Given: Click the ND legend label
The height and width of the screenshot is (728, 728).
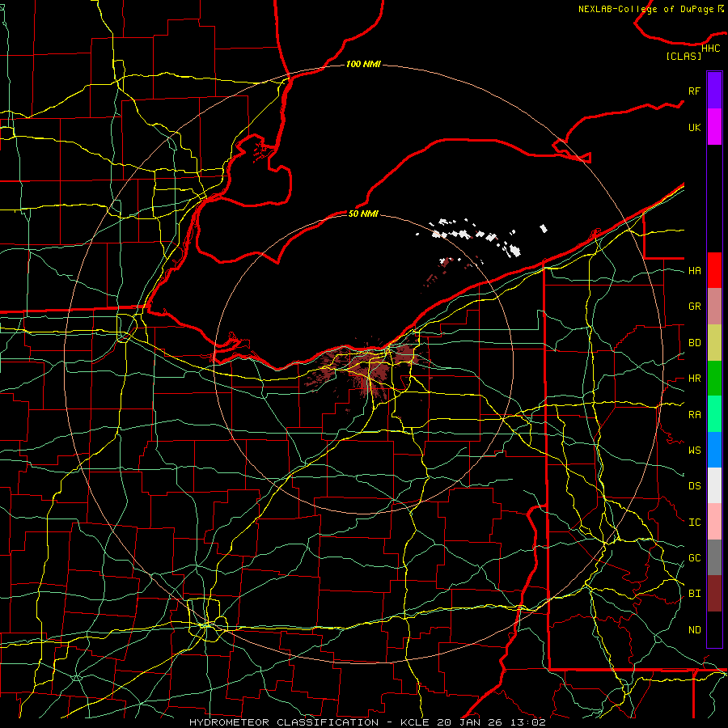Looking at the screenshot, I should coord(694,630).
